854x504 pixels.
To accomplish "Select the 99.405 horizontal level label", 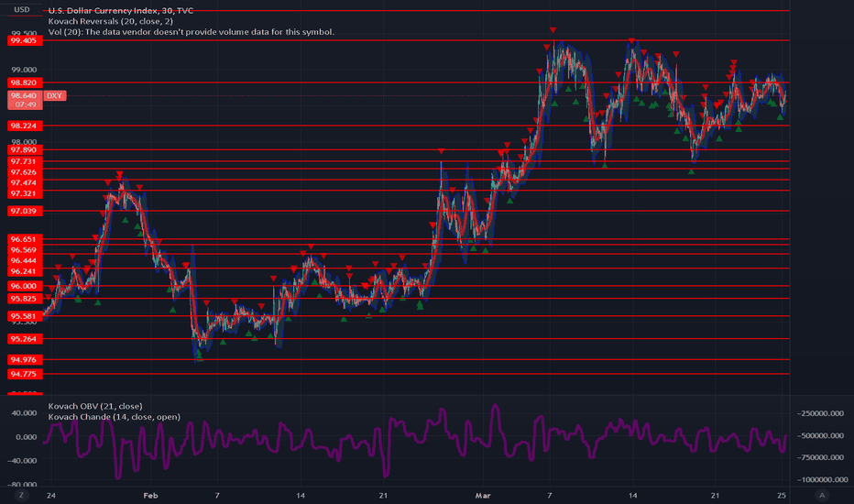I will [25, 41].
